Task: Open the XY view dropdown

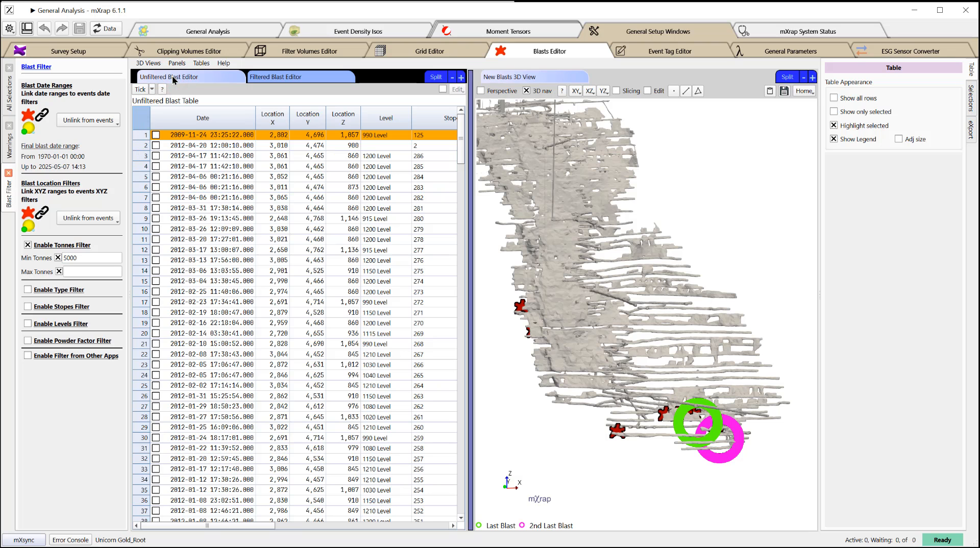Action: tap(576, 91)
